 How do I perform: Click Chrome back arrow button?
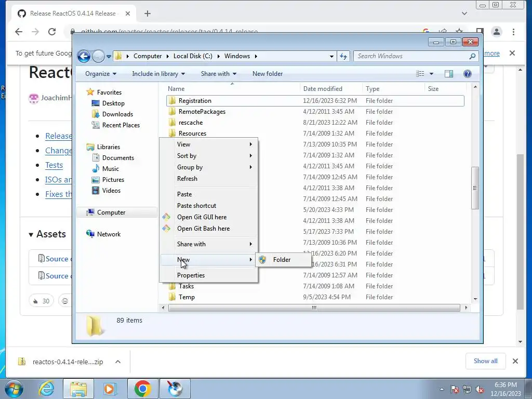coord(19,32)
